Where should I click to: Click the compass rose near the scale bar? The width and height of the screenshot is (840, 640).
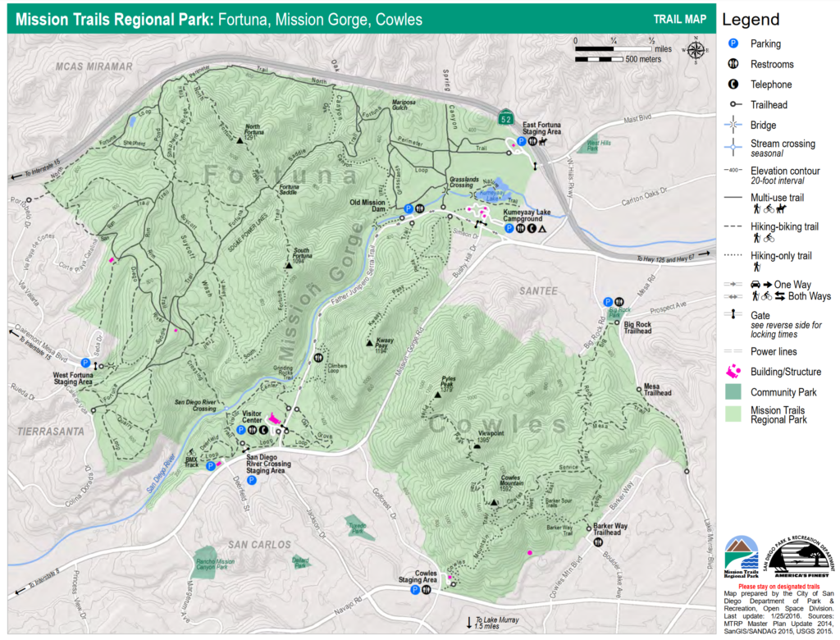tap(694, 52)
